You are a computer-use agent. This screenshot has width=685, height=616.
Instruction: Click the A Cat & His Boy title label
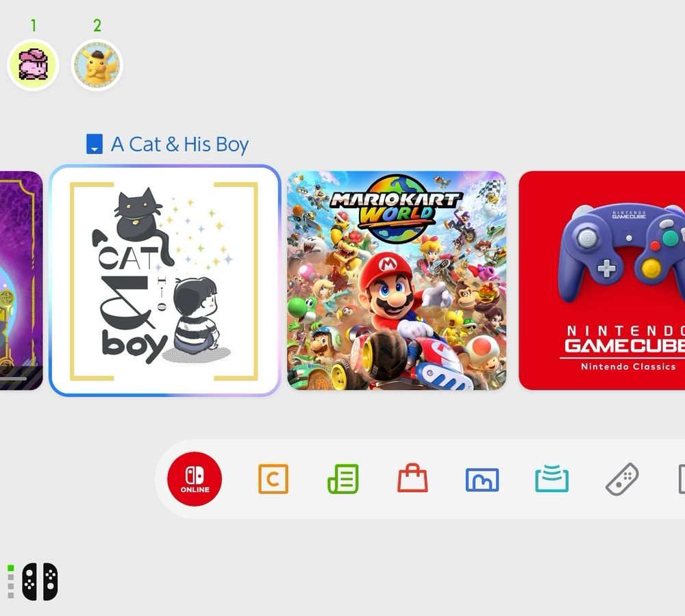pyautogui.click(x=179, y=144)
